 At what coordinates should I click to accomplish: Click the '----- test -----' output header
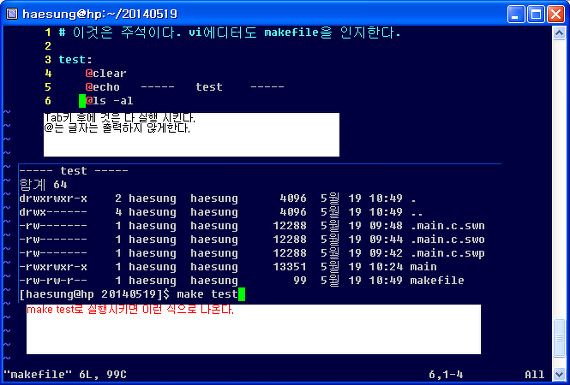point(74,171)
